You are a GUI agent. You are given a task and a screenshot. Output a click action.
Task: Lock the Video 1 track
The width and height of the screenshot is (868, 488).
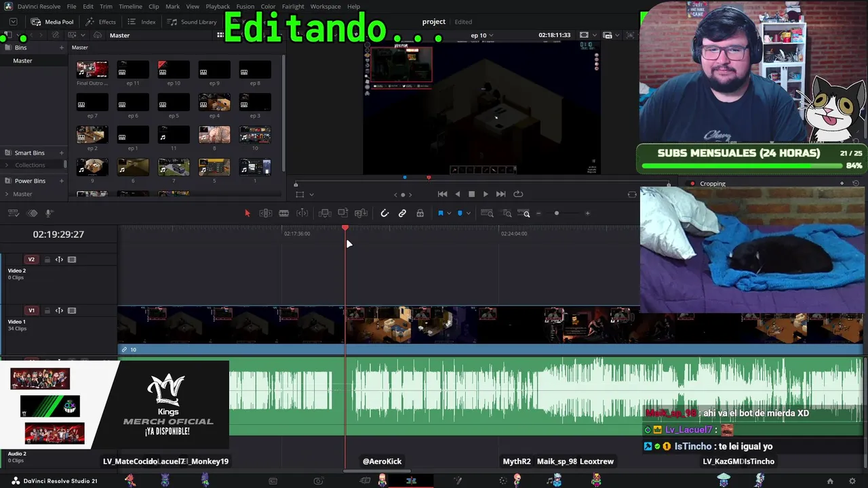click(x=47, y=310)
